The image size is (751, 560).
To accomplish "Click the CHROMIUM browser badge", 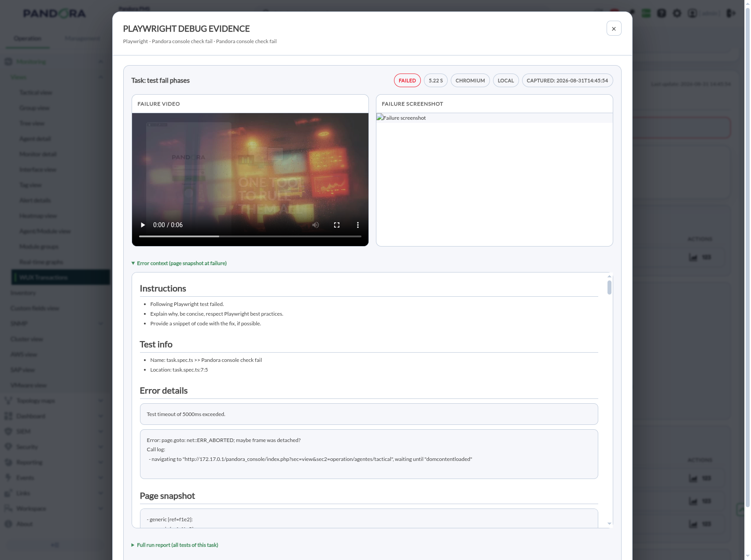I will [x=470, y=81].
